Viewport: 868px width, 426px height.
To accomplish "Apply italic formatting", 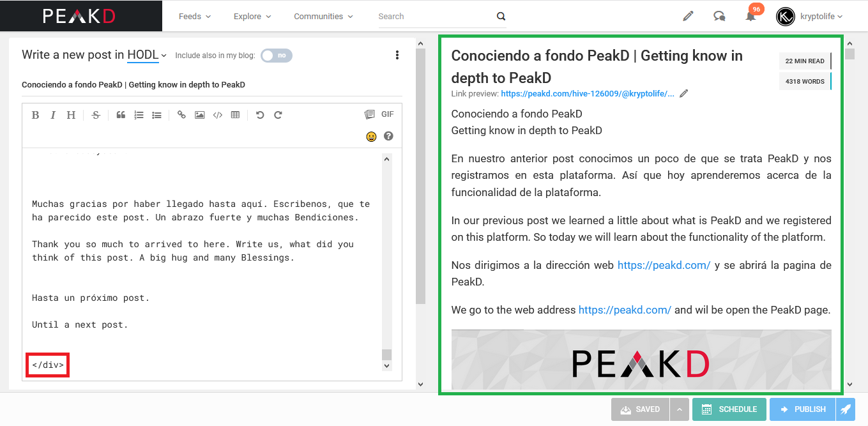I will [x=53, y=115].
